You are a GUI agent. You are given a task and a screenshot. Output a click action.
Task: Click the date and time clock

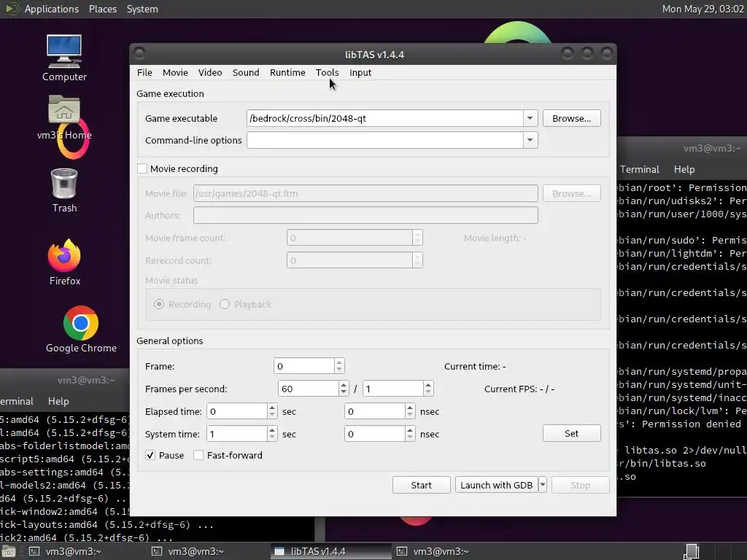click(x=703, y=9)
